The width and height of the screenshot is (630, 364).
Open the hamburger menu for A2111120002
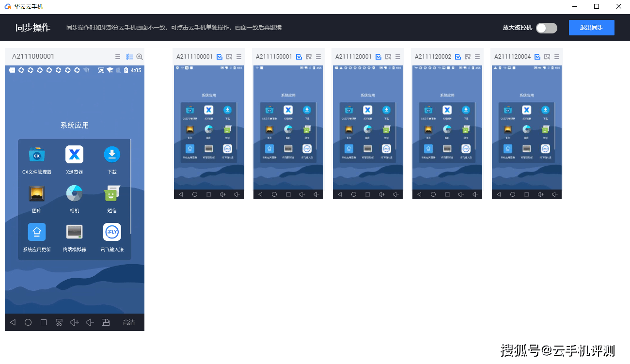pyautogui.click(x=477, y=57)
